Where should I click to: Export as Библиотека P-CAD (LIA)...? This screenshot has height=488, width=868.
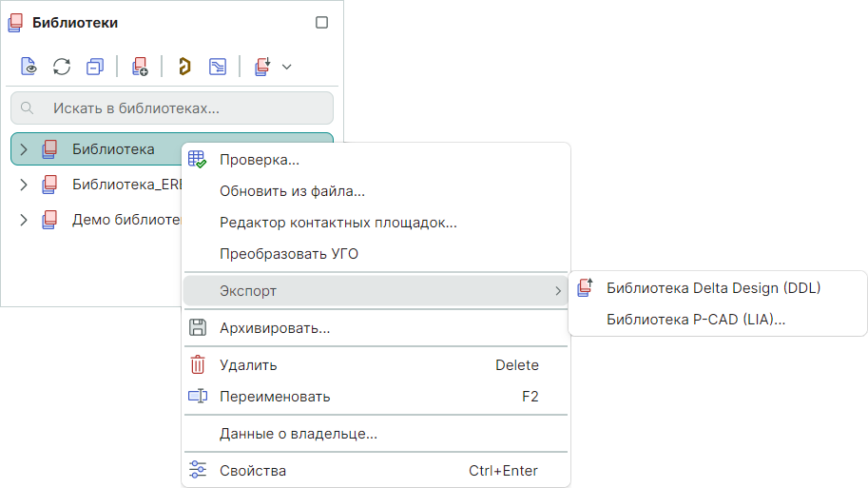click(696, 320)
